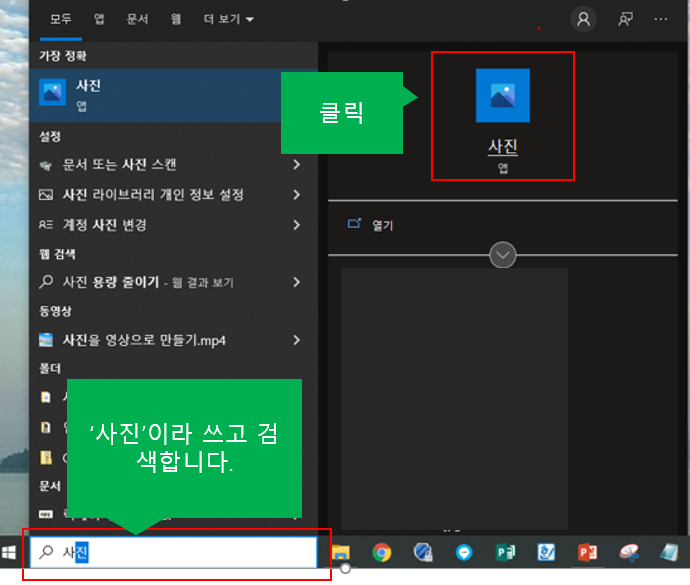The image size is (690, 585).
Task: Open Google Chrome from the taskbar
Action: click(382, 552)
